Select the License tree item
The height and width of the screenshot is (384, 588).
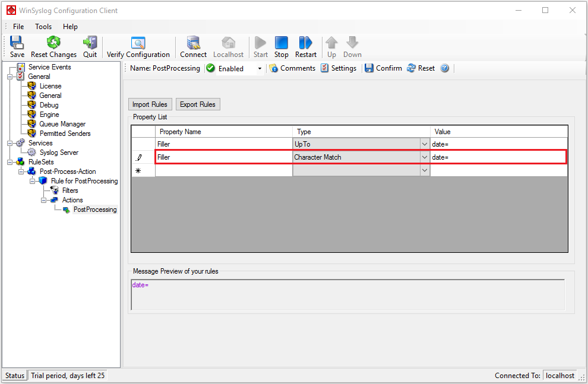point(50,86)
